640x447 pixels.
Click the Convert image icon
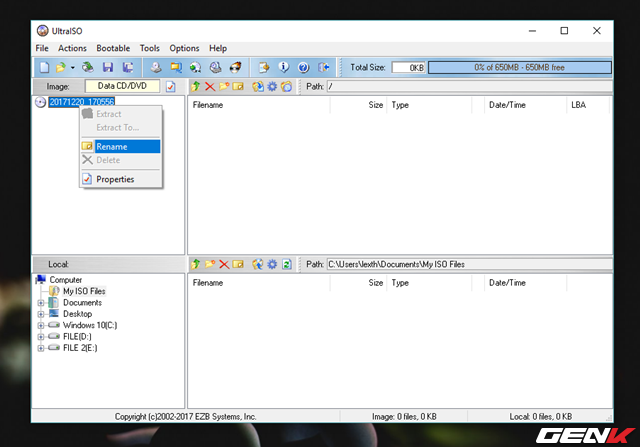point(176,67)
